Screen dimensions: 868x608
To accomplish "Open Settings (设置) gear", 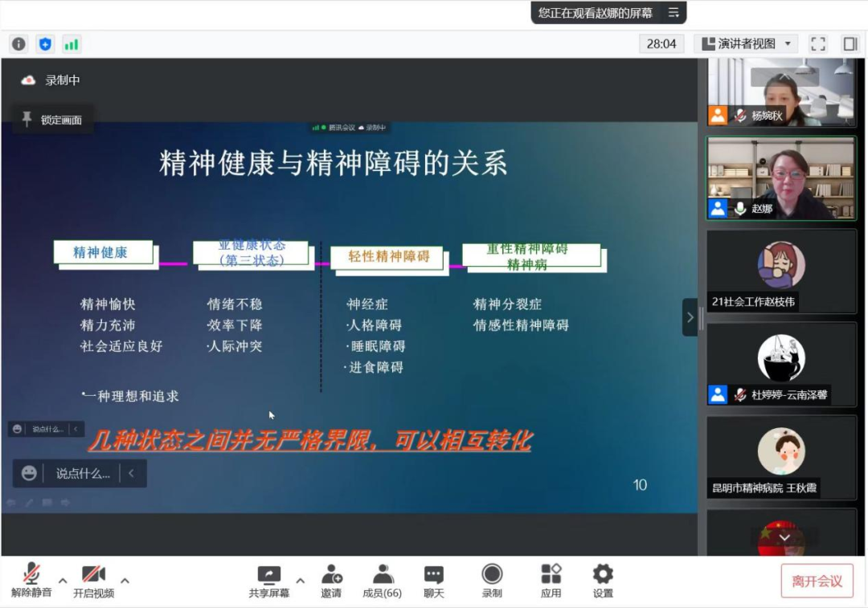I will [603, 581].
